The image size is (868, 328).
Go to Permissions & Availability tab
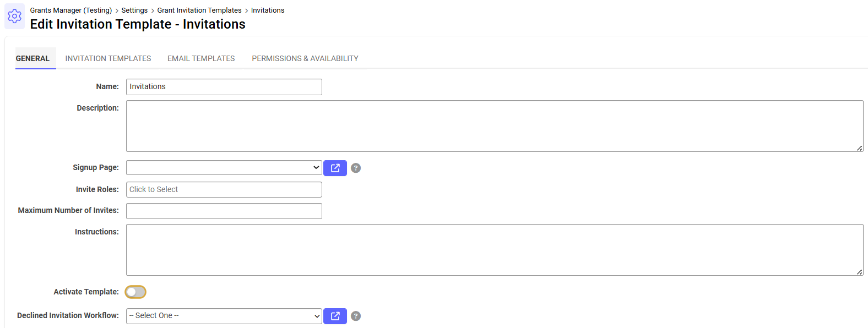(305, 58)
